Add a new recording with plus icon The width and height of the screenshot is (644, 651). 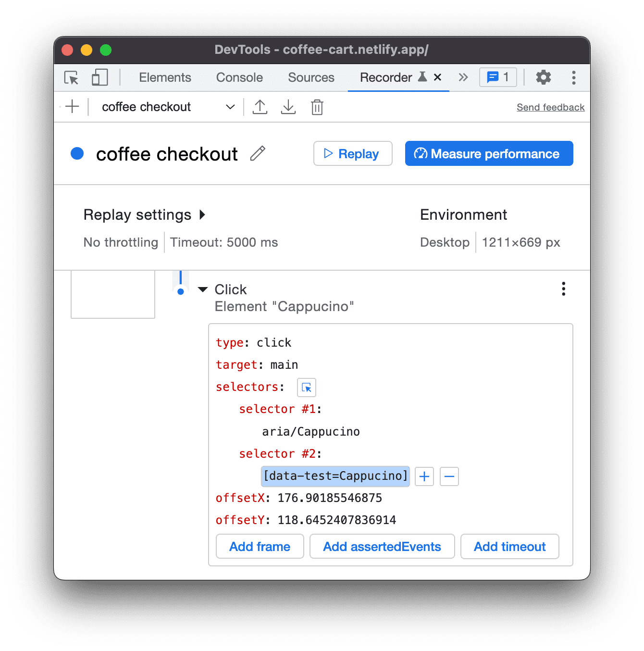tap(72, 107)
